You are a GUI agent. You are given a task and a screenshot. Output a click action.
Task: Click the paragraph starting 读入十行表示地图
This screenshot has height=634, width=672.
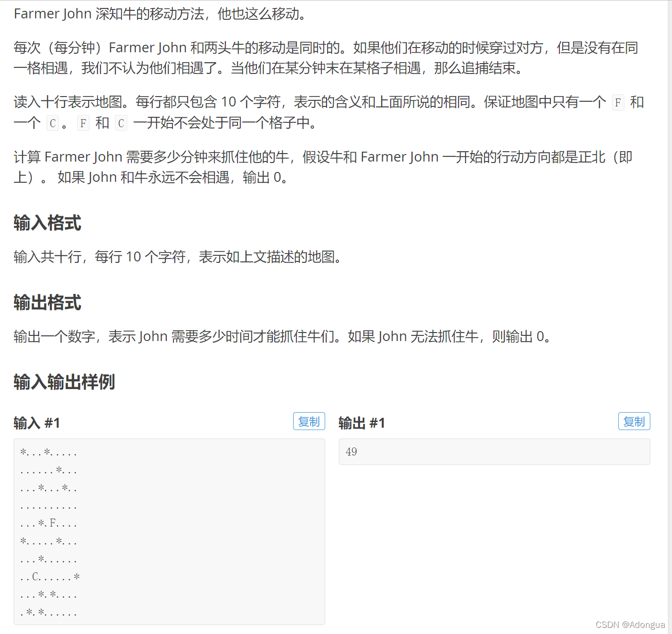329,113
